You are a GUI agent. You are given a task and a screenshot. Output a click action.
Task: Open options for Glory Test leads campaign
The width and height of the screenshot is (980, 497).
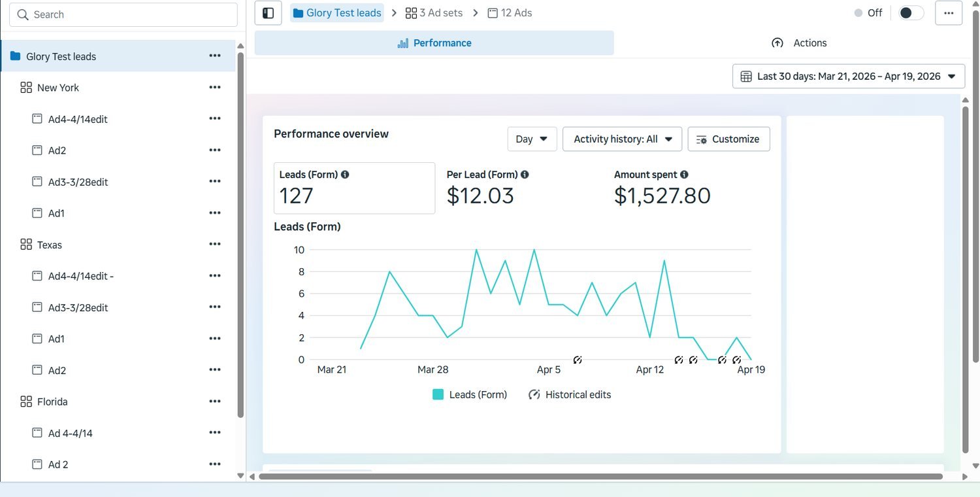coord(215,56)
